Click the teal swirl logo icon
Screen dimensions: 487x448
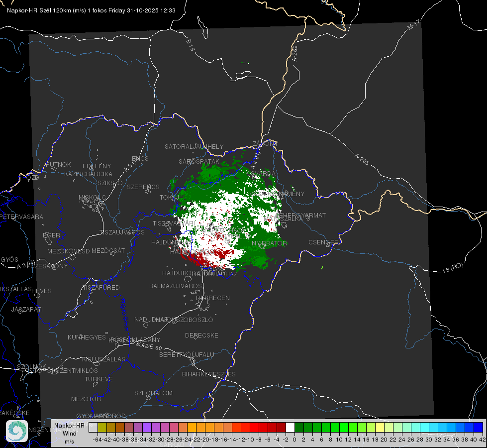click(17, 431)
